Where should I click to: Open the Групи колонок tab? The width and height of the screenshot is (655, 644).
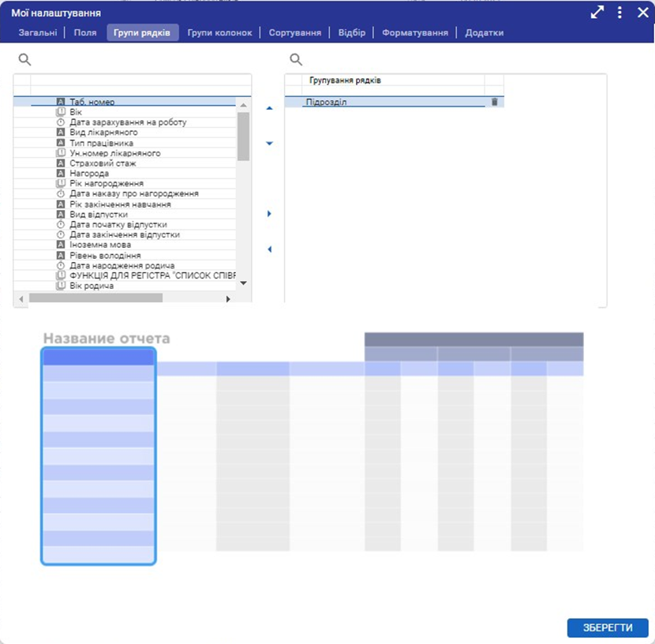pyautogui.click(x=219, y=32)
